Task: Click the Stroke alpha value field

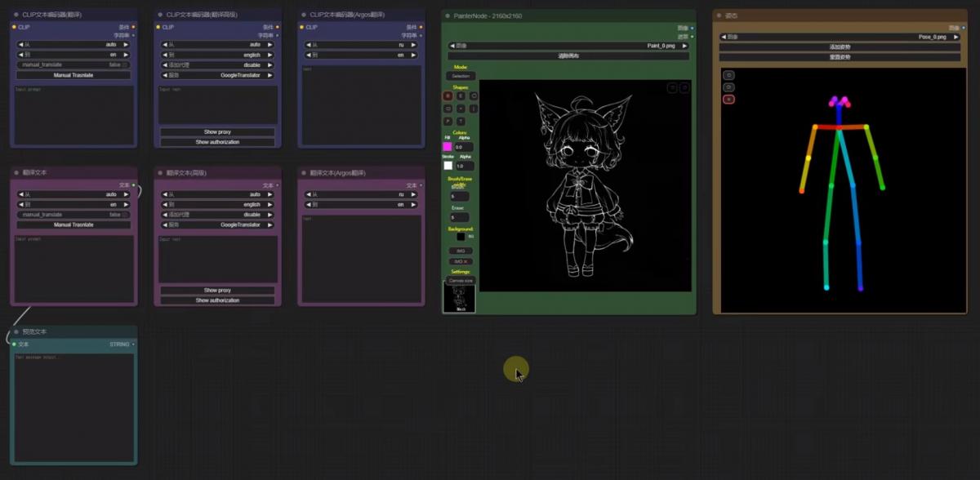Action: coord(464,166)
